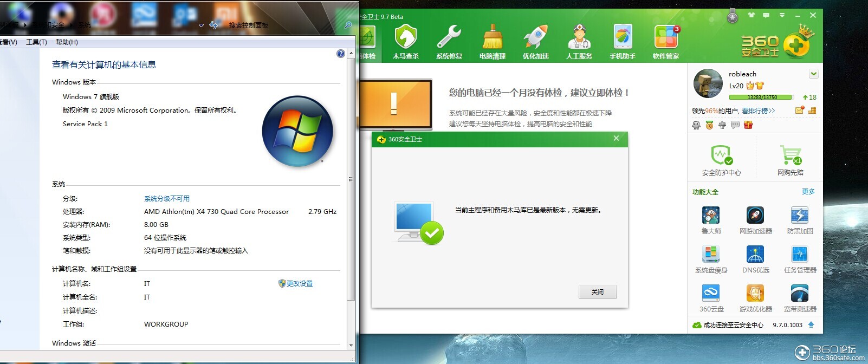The image size is (868, 364).
Task: Open the 看排行榜 ranking link
Action: tap(758, 110)
